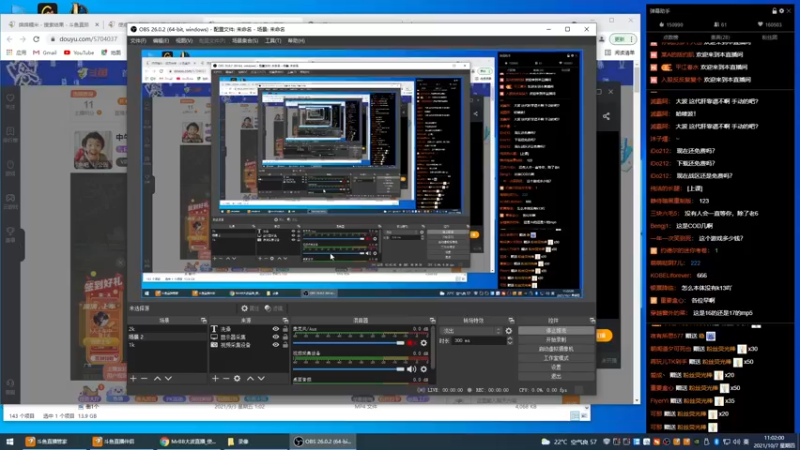Pop out the scenes dock panel
This screenshot has width=800, height=450.
[204, 320]
